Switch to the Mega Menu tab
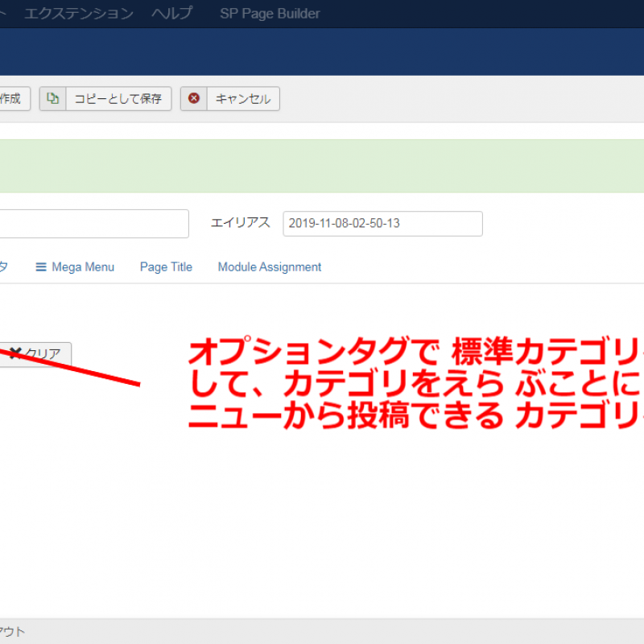 [82, 267]
